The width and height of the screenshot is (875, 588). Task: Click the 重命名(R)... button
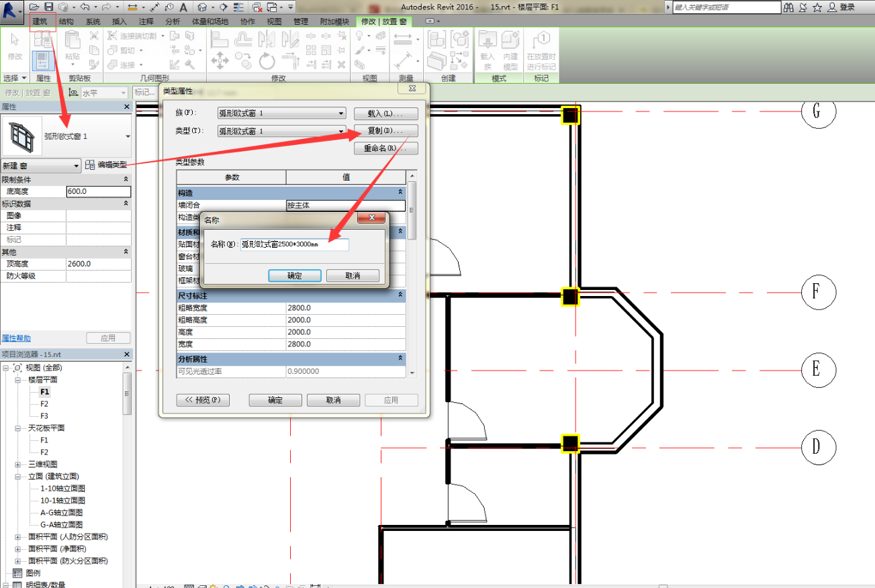(x=386, y=148)
